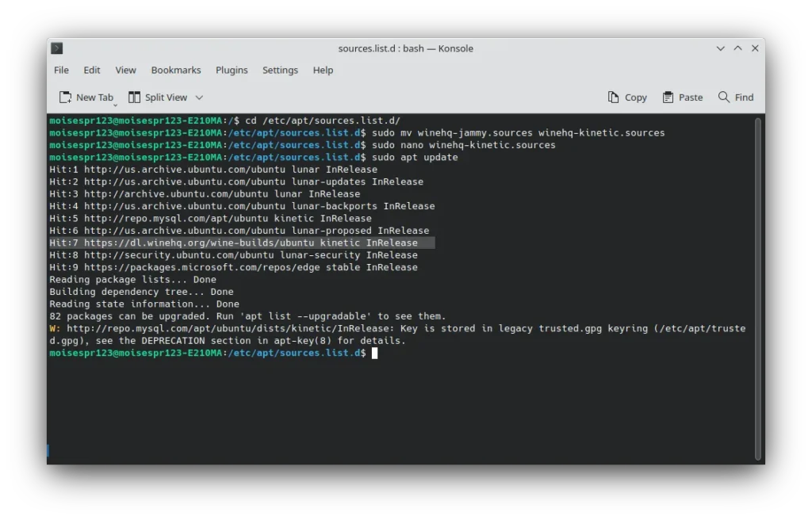Open the Help menu
The height and width of the screenshot is (520, 812).
323,70
